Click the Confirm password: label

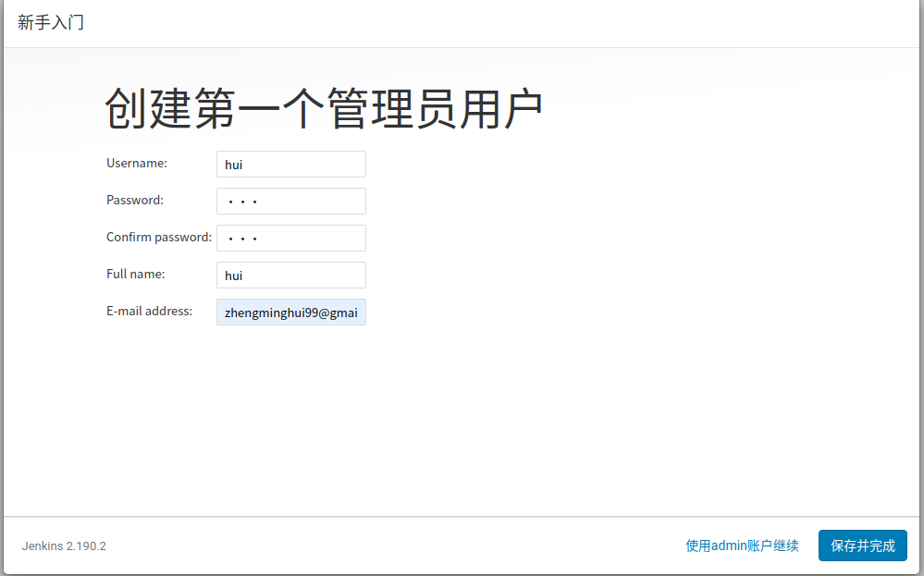coord(158,237)
